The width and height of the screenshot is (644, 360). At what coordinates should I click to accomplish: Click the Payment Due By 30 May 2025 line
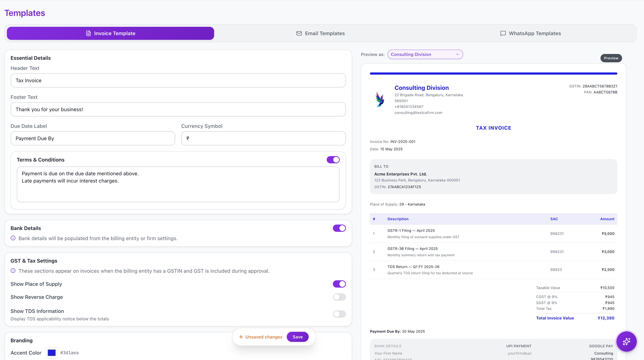coord(397,331)
